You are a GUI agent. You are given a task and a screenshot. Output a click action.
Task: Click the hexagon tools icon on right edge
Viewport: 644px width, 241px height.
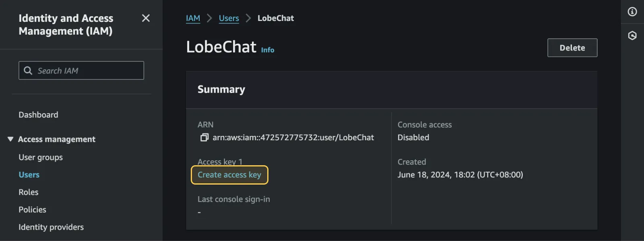point(632,36)
